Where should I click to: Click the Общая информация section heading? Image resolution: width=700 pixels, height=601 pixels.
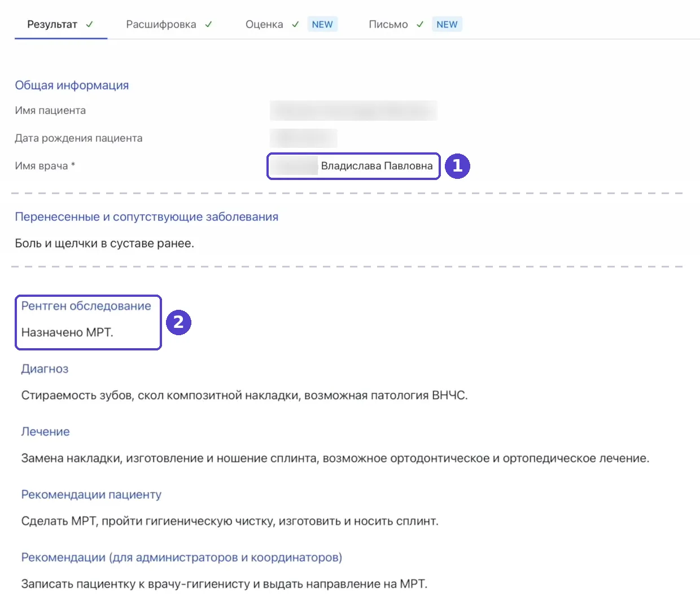[72, 85]
